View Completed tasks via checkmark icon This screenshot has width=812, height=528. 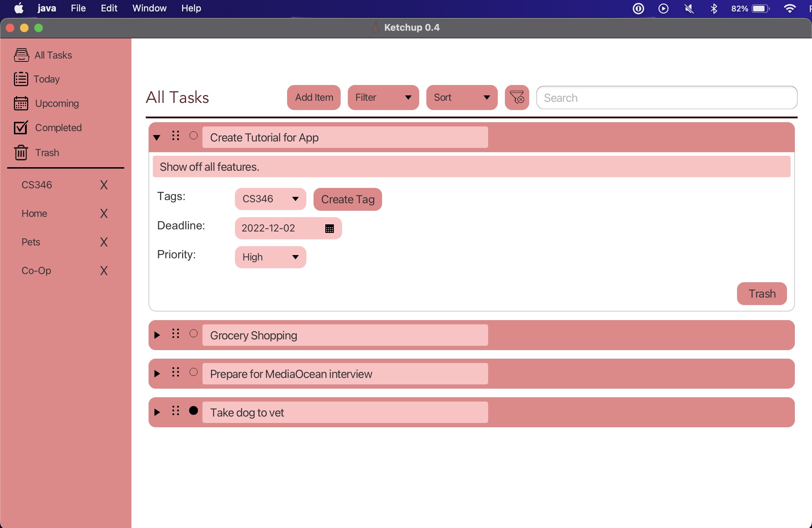21,128
